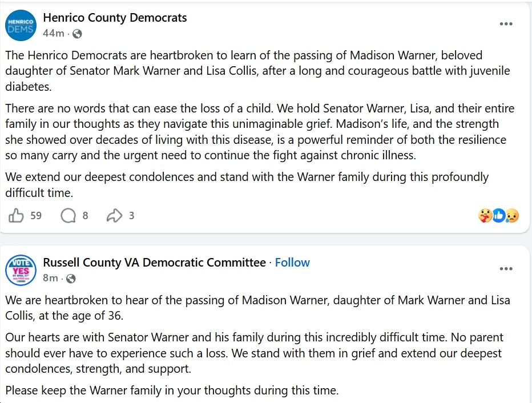Visit the Henrico County Democrats page name

point(115,18)
